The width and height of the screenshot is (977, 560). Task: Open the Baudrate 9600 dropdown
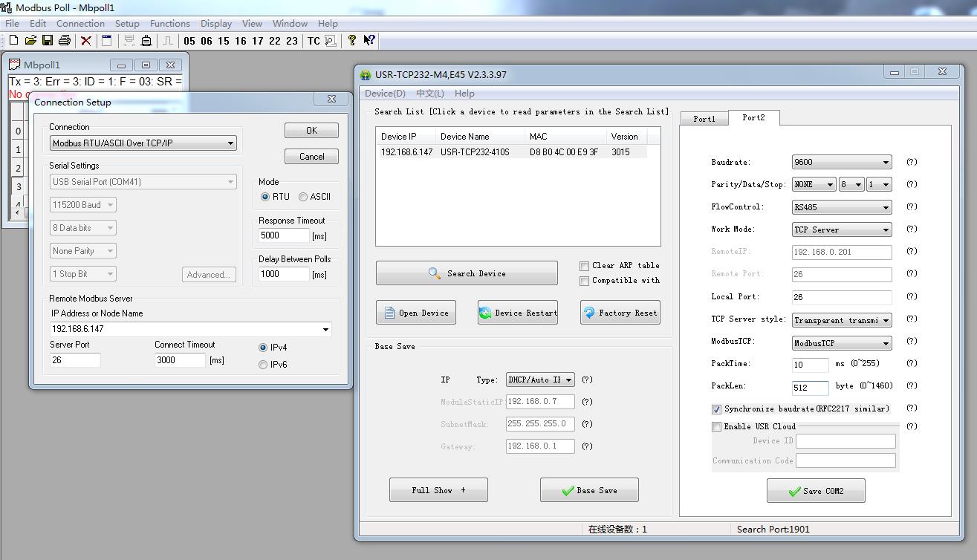click(x=842, y=163)
